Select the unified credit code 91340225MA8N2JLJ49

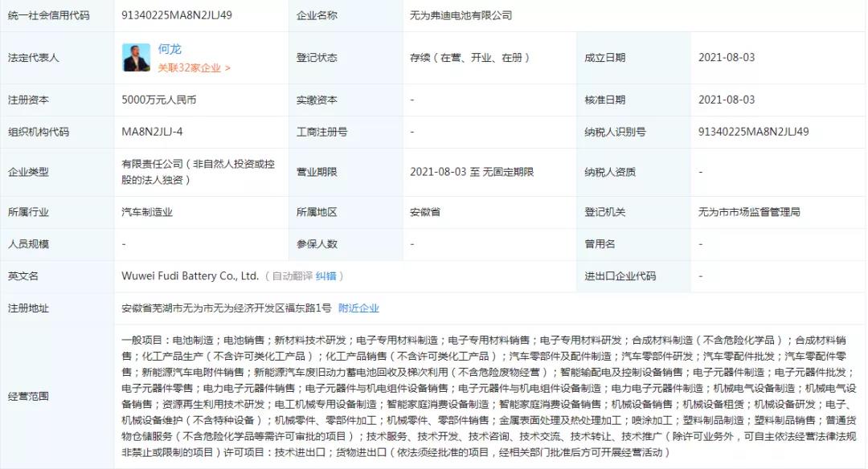(176, 15)
